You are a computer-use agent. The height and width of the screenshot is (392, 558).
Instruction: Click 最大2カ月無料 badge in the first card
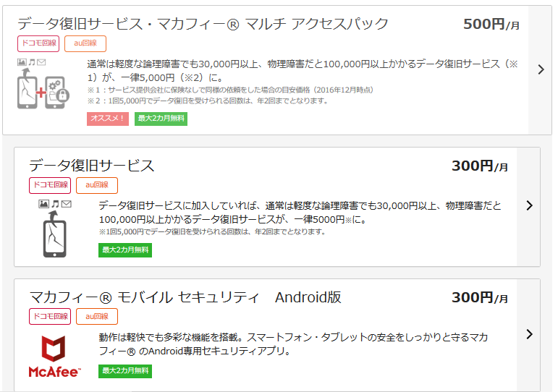tap(161, 119)
